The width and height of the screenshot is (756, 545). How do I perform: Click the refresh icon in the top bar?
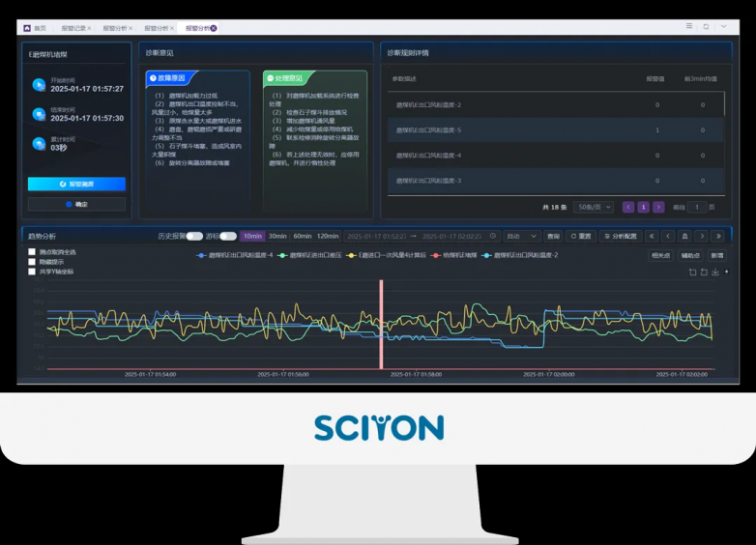coord(706,26)
